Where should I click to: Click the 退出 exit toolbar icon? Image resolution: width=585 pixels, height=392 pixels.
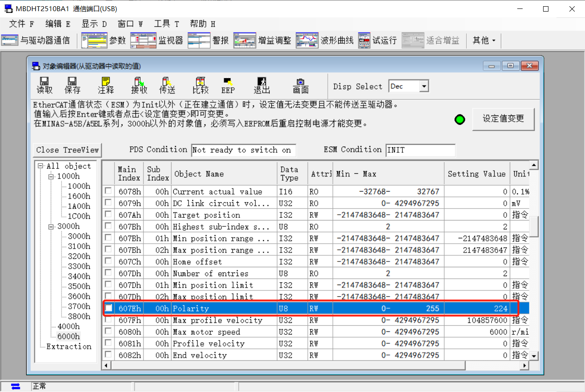pos(262,86)
